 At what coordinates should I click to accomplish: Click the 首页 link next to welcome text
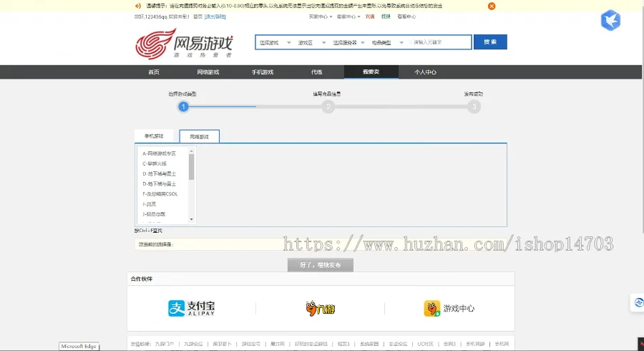[197, 17]
